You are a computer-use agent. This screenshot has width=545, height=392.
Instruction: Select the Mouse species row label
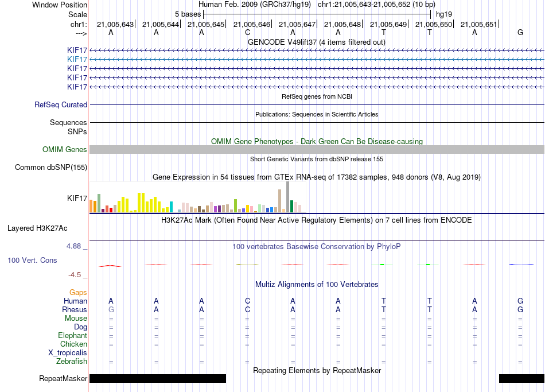coord(76,319)
